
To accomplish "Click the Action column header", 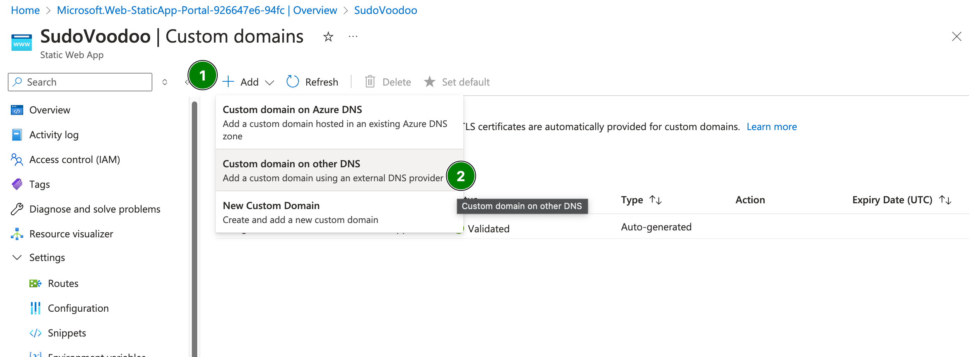I will (x=750, y=200).
